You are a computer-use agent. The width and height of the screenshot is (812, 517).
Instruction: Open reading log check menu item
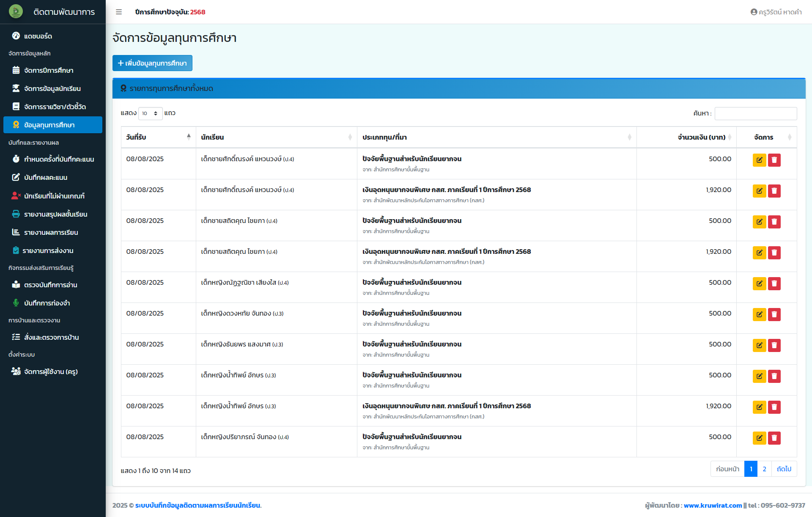[50, 285]
